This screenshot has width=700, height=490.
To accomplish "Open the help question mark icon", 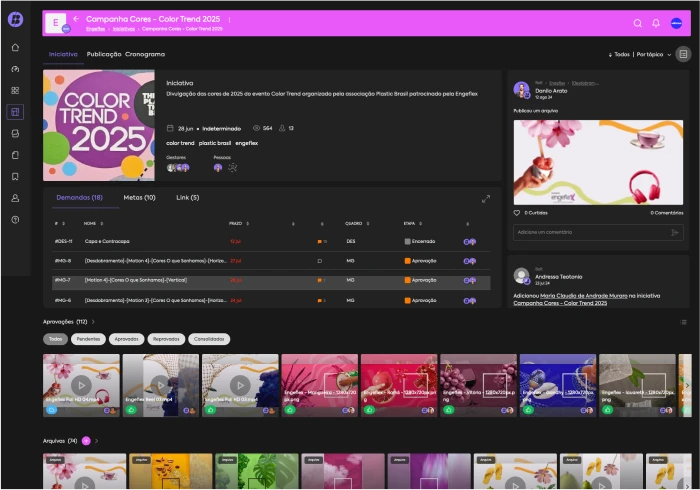I will pos(15,219).
